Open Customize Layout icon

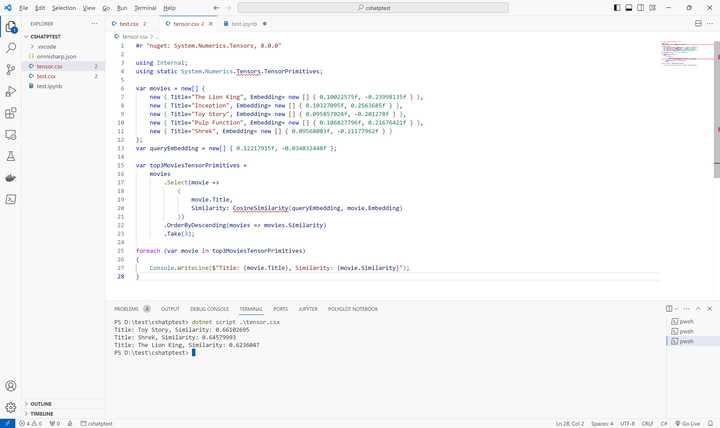point(652,8)
